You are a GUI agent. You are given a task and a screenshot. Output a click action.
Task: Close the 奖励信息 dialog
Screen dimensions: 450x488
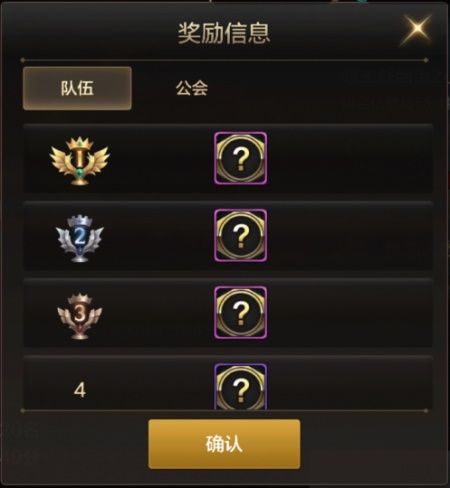coord(417,28)
